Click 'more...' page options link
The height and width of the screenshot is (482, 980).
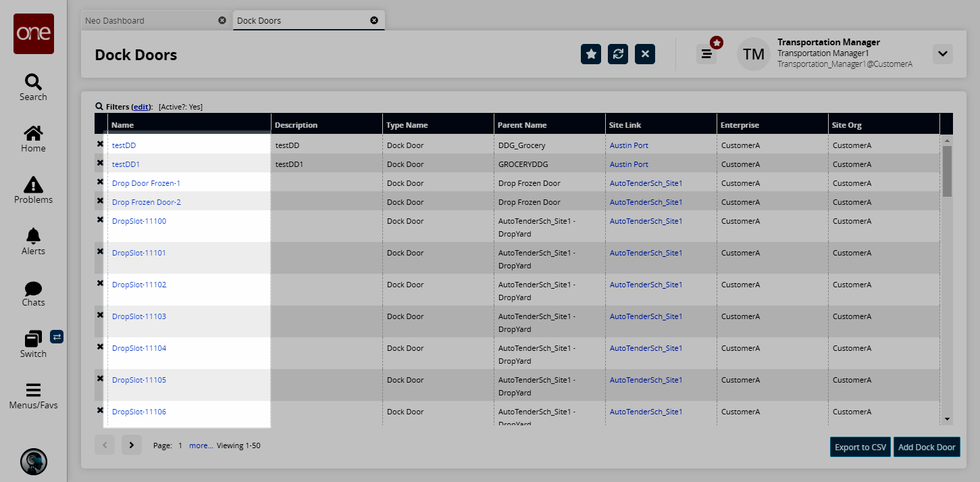[x=201, y=445]
